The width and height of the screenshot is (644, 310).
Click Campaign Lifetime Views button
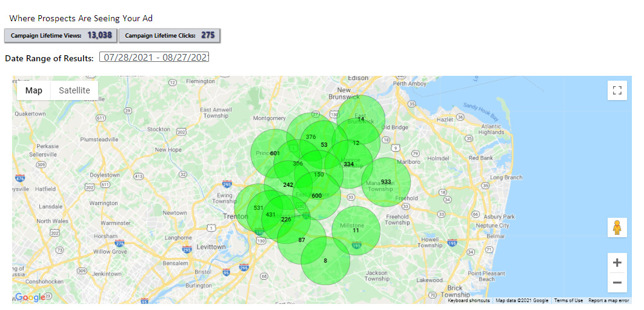61,36
